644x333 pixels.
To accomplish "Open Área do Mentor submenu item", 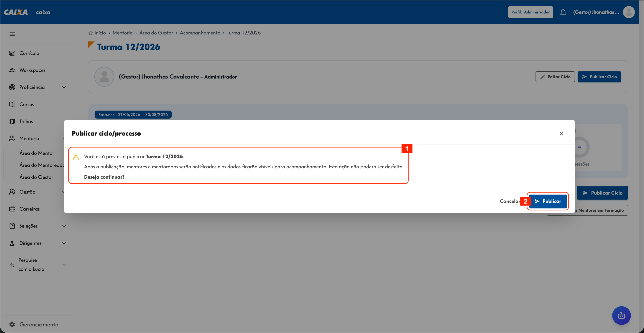I will tap(37, 153).
